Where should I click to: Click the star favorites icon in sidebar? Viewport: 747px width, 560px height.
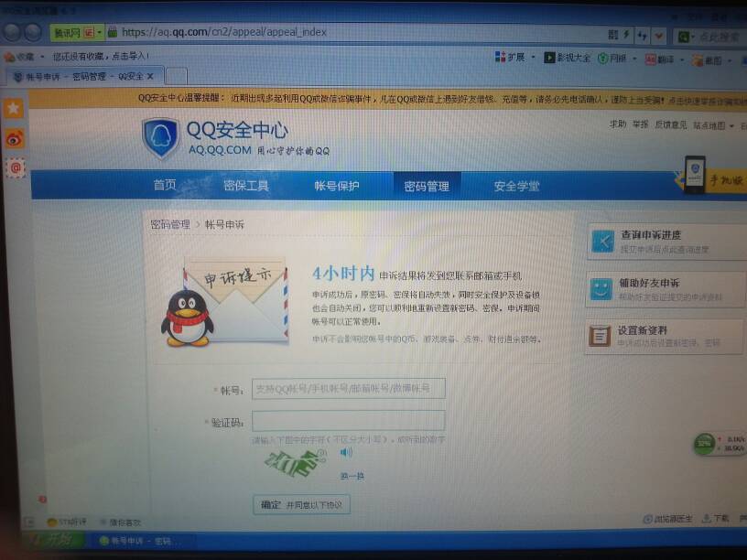pyautogui.click(x=14, y=109)
